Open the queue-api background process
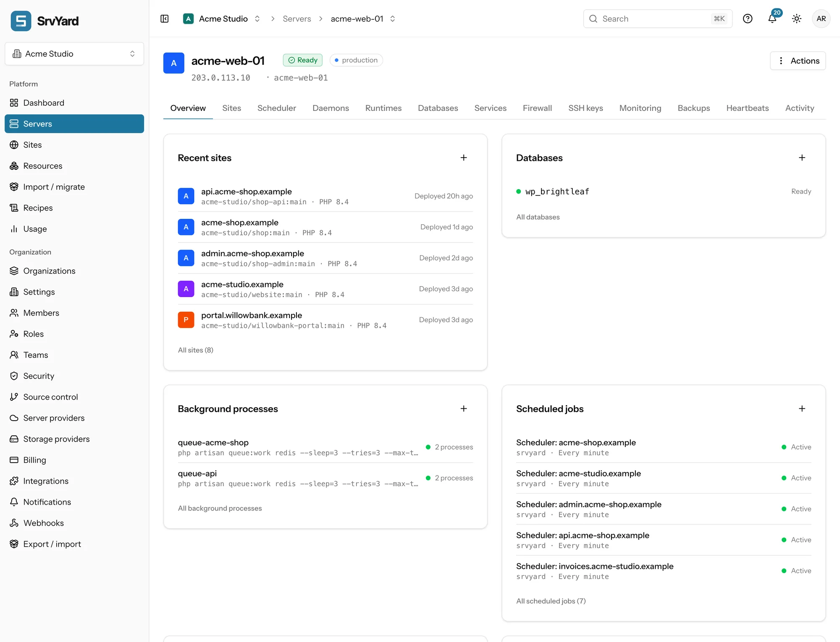 click(x=325, y=478)
